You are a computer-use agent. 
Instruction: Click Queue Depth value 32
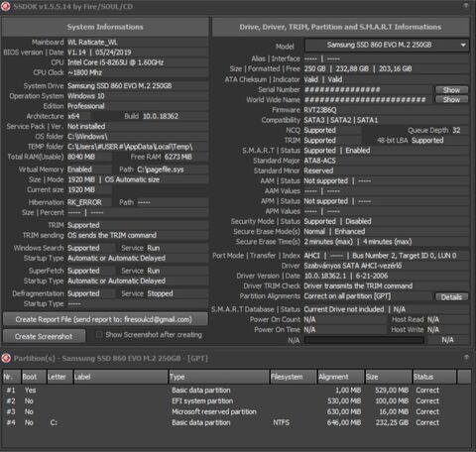[456, 130]
